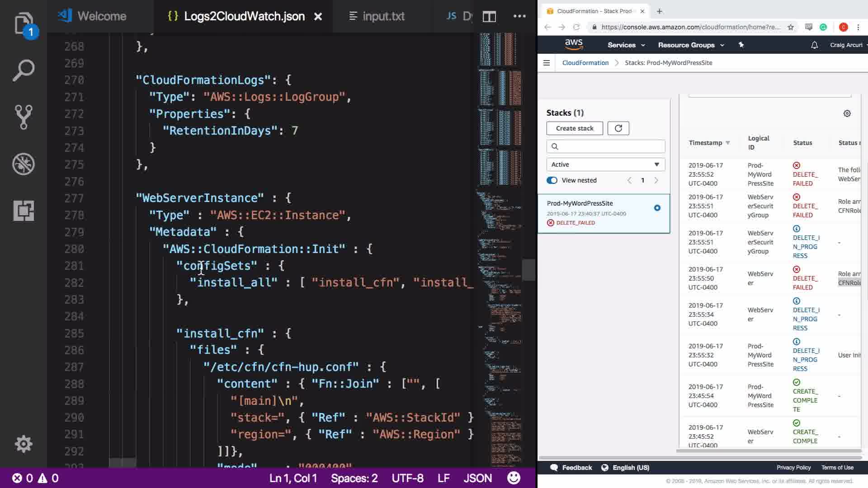Open the Extensions view icon
This screenshot has height=488, width=868.
coord(24,211)
